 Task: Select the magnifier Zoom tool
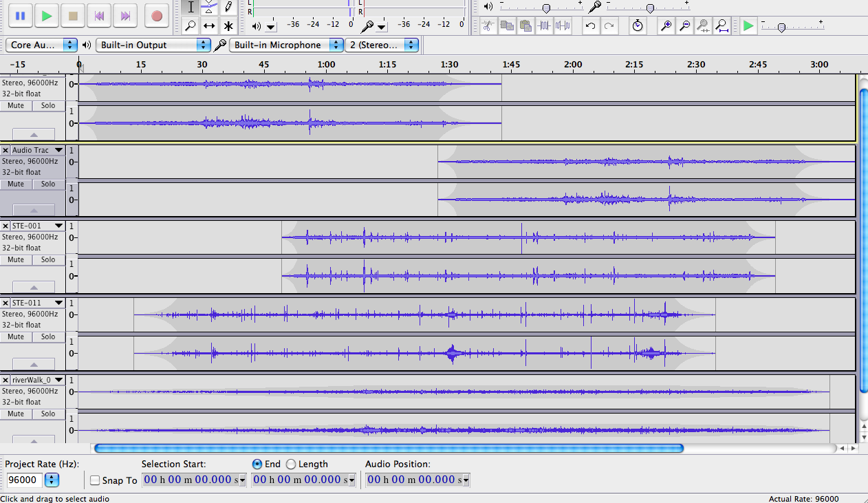click(191, 26)
